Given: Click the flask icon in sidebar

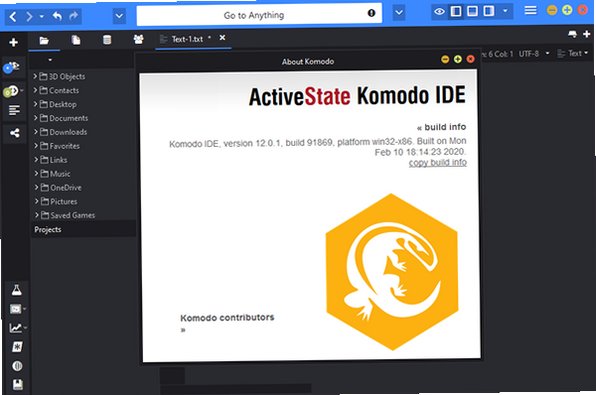Looking at the screenshot, I should click(x=16, y=290).
